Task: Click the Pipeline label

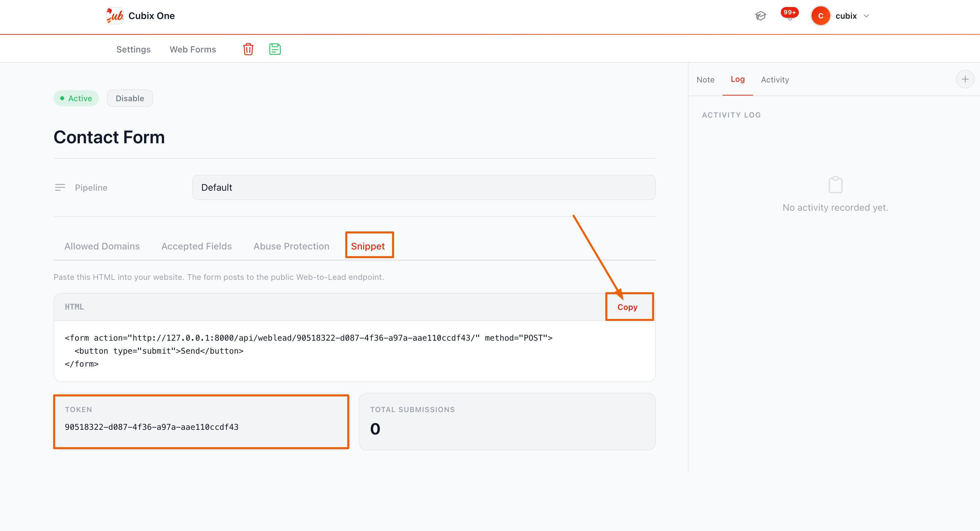Action: click(91, 188)
